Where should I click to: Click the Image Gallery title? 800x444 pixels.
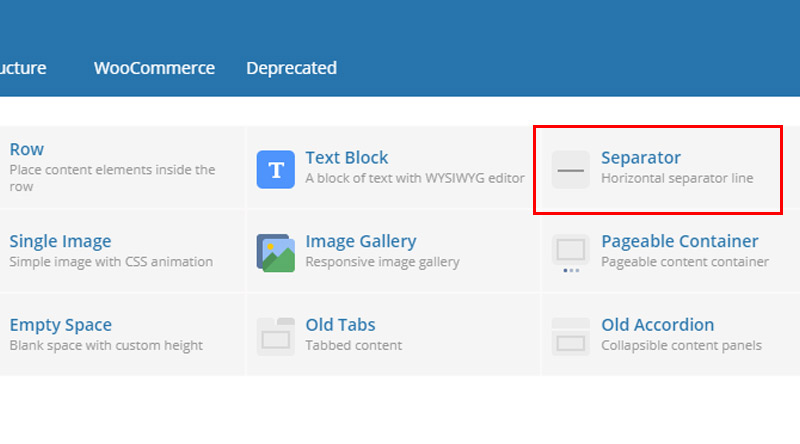[361, 241]
